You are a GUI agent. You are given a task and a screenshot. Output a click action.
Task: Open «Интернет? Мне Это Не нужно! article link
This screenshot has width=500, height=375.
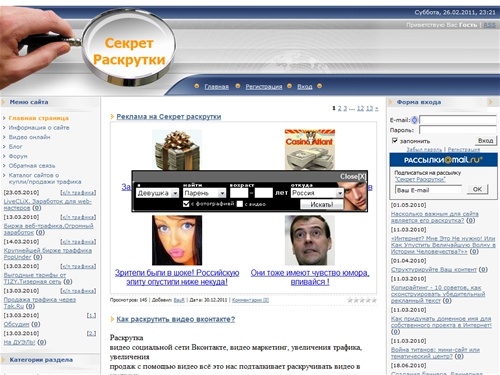pos(443,245)
